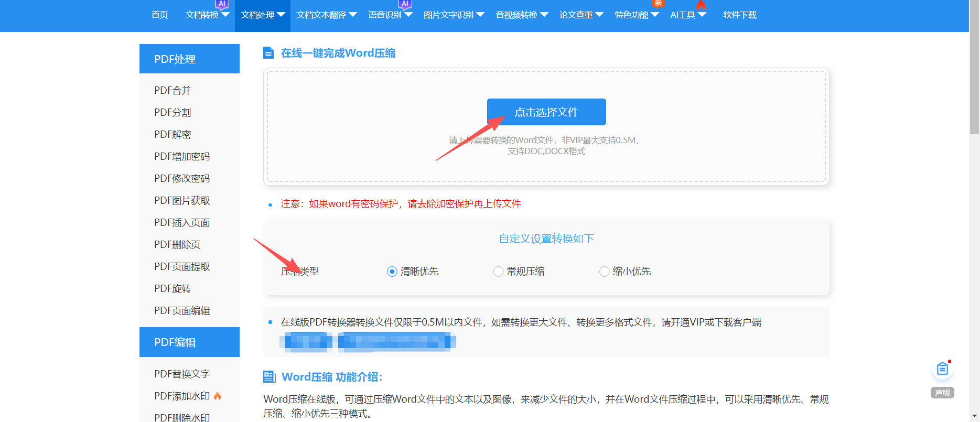This screenshot has height=422, width=980.
Task: Open the PDF旋转 link
Action: [x=173, y=289]
